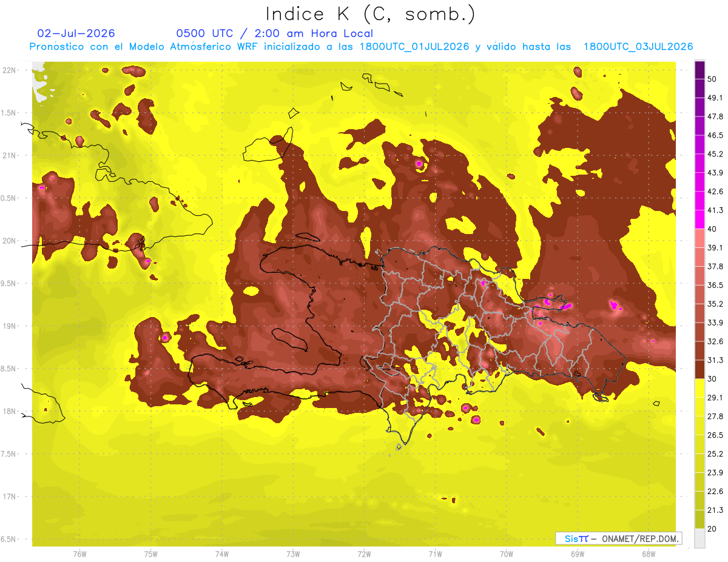
Task: Click the legend value "39.1"
Action: [x=715, y=248]
